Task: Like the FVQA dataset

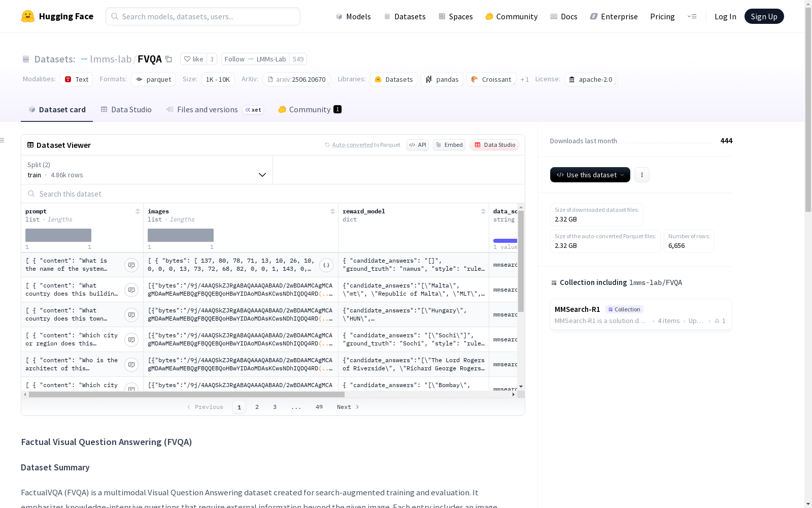Action: click(193, 59)
